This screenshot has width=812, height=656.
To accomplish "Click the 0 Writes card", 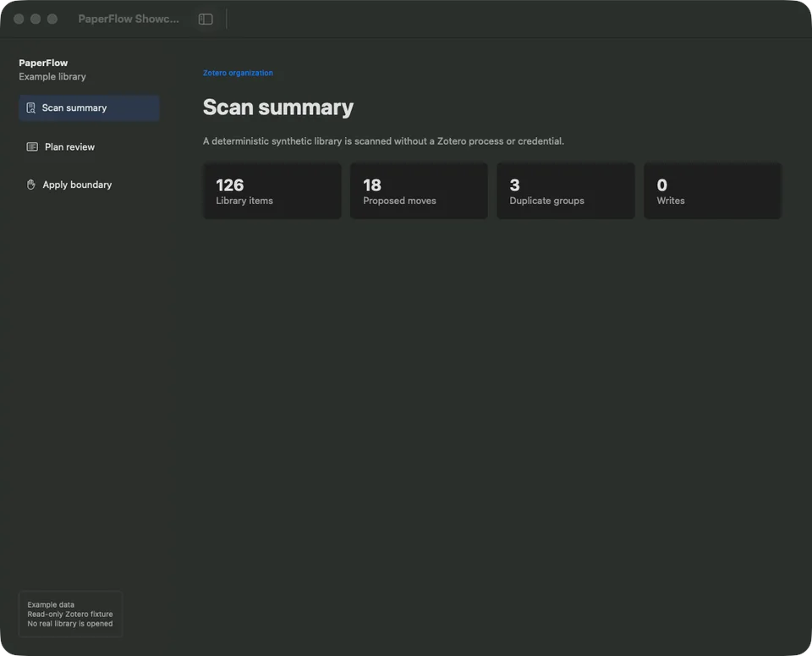I will (x=712, y=190).
